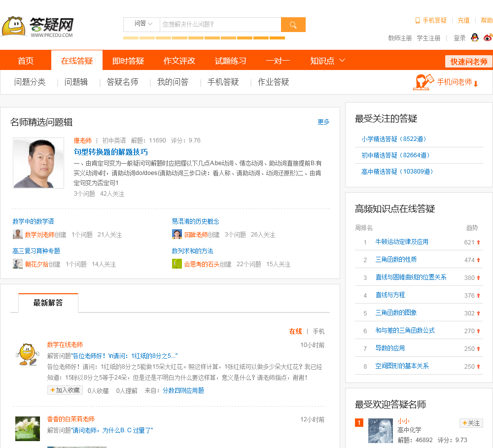
Task: Go to 试题练习 section
Action: [230, 61]
